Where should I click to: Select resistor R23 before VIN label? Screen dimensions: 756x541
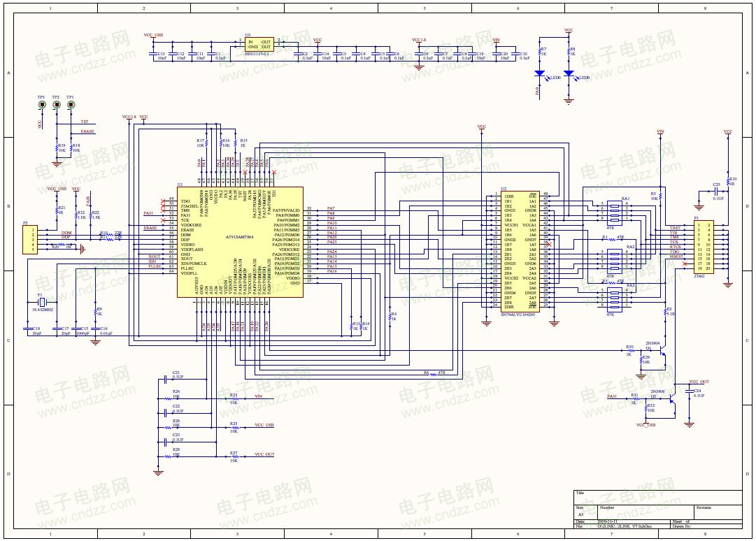click(x=234, y=398)
